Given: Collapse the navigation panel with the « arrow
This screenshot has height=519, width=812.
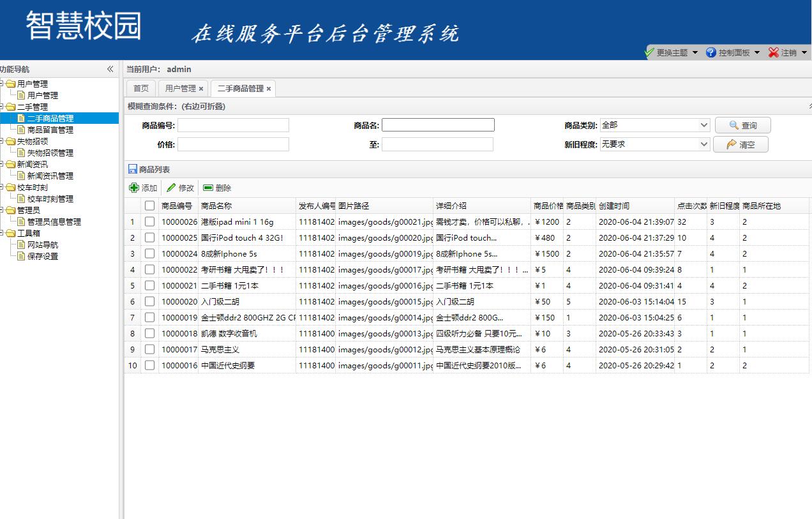Looking at the screenshot, I should (110, 68).
